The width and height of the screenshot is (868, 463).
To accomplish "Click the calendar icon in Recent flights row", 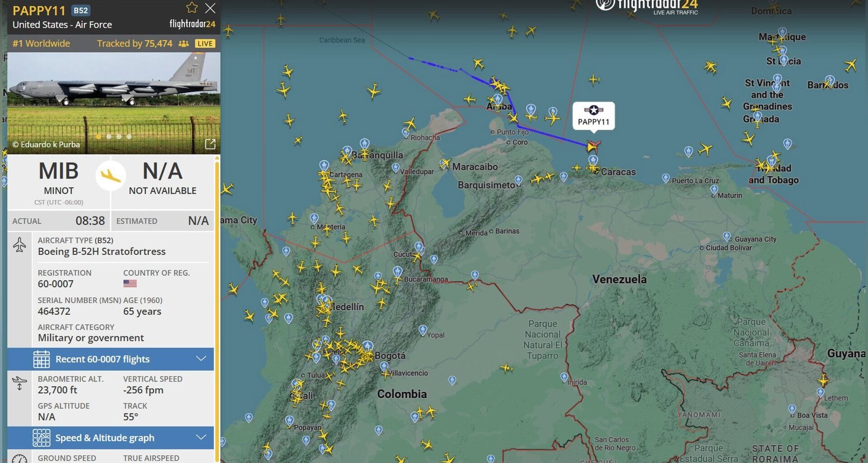I will click(x=42, y=359).
